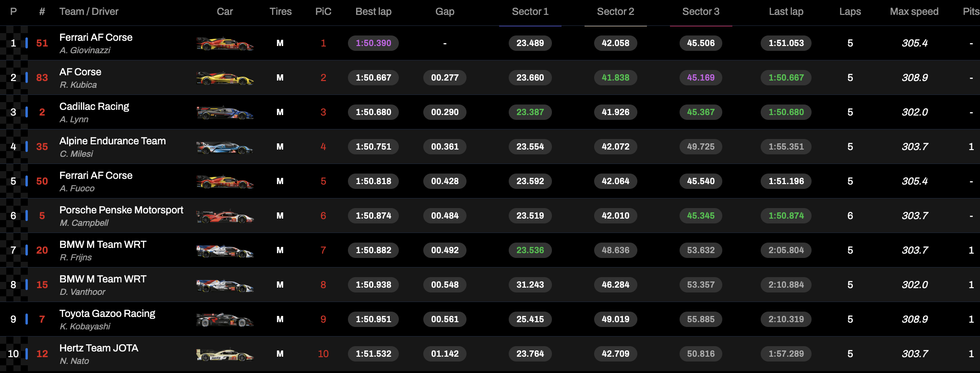The image size is (980, 373).
Task: Click the Laps column header
Action: click(850, 12)
